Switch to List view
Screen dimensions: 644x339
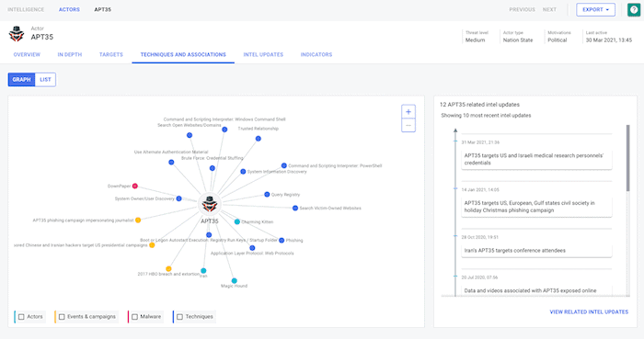pyautogui.click(x=45, y=80)
